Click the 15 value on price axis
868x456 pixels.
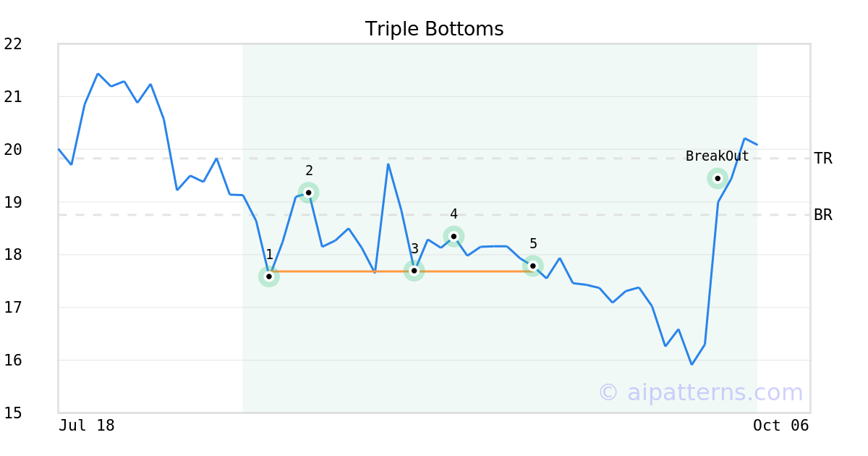click(13, 413)
